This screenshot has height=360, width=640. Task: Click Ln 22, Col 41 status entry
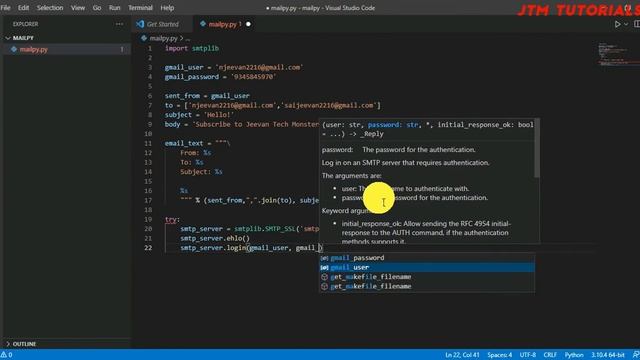[462, 355]
